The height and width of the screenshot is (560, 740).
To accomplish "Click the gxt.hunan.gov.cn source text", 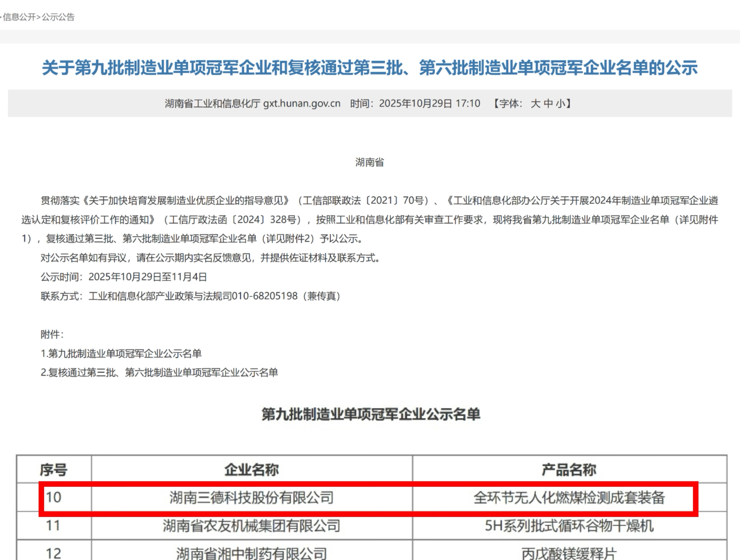I will (x=302, y=103).
